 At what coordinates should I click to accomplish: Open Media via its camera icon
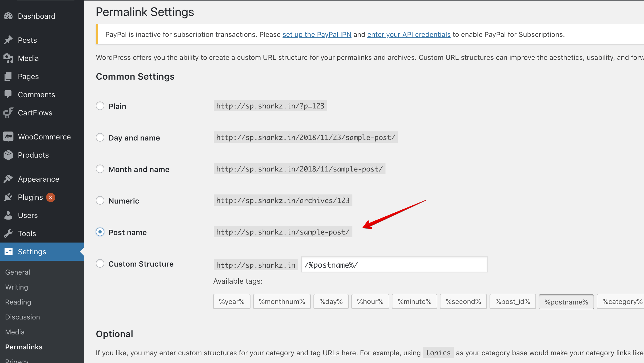[8, 58]
